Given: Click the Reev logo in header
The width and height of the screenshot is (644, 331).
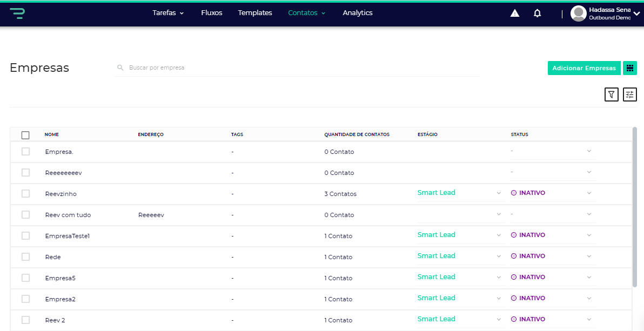Looking at the screenshot, I should pyautogui.click(x=17, y=13).
